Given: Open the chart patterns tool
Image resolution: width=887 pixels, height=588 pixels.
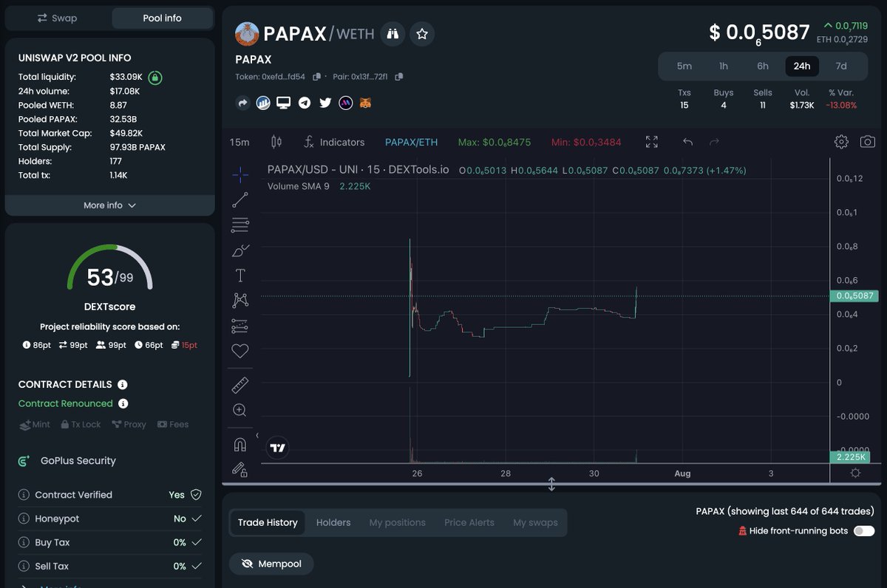Looking at the screenshot, I should [240, 300].
